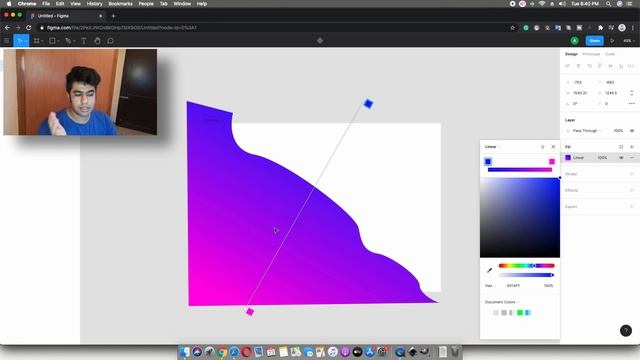Click the fill style grid icon

click(621, 147)
